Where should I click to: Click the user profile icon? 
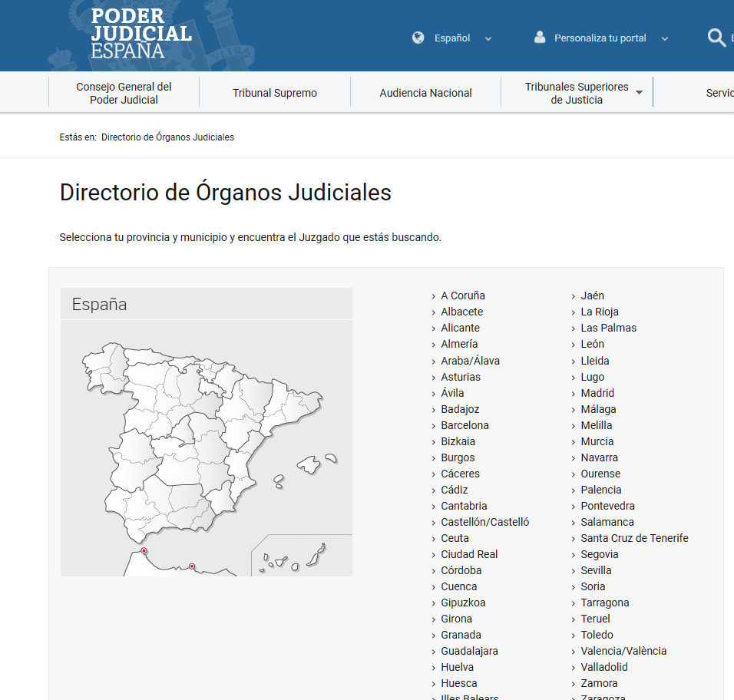(x=540, y=38)
